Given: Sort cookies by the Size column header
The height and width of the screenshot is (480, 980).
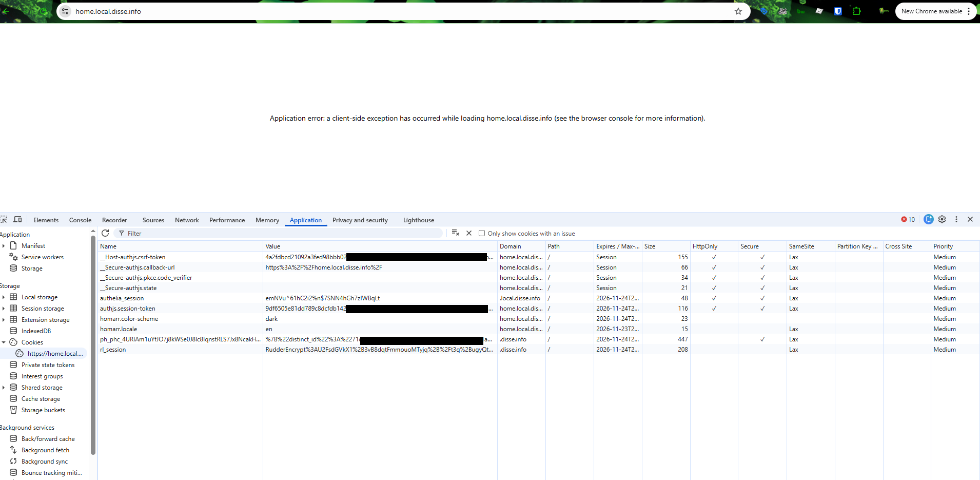Looking at the screenshot, I should [x=666, y=246].
